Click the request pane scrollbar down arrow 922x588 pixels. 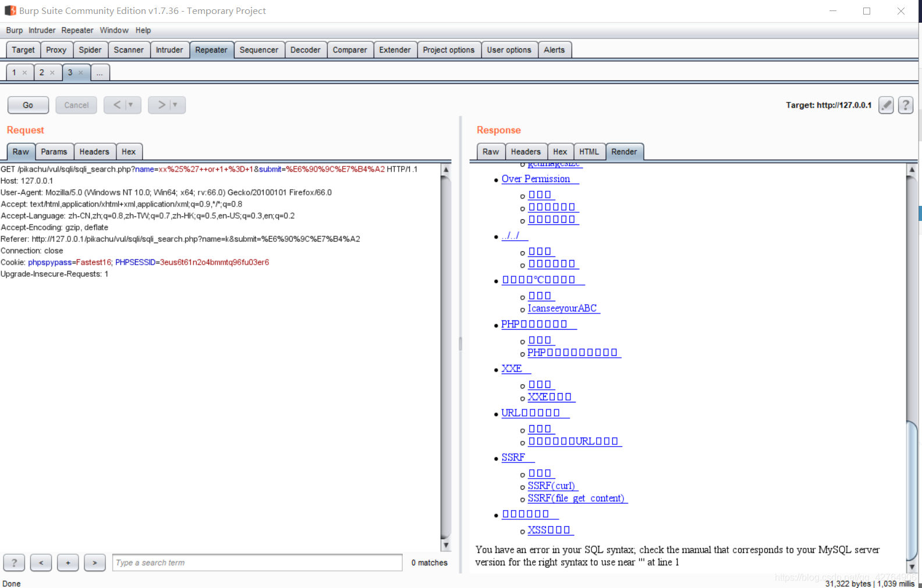coord(446,545)
